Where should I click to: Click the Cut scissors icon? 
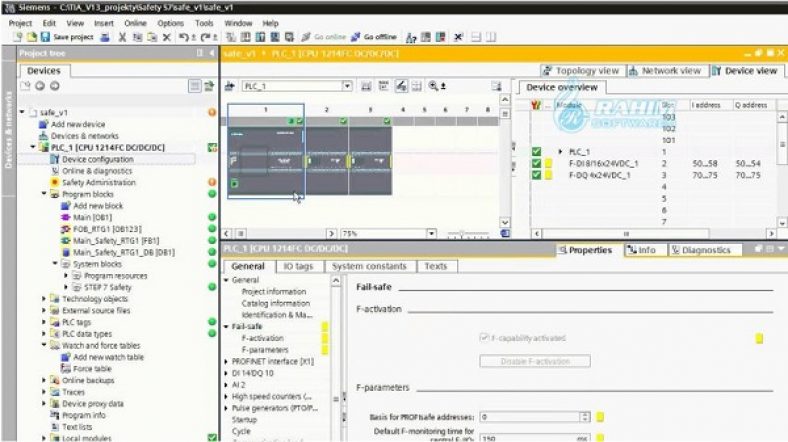[x=122, y=37]
